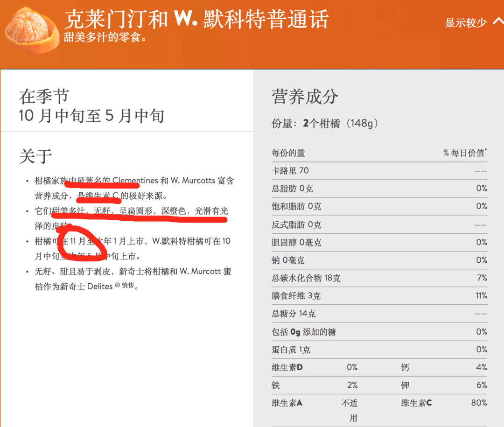
Task: Click the bullet mentioning 新奇士 Delites
Action: pyautogui.click(x=133, y=279)
